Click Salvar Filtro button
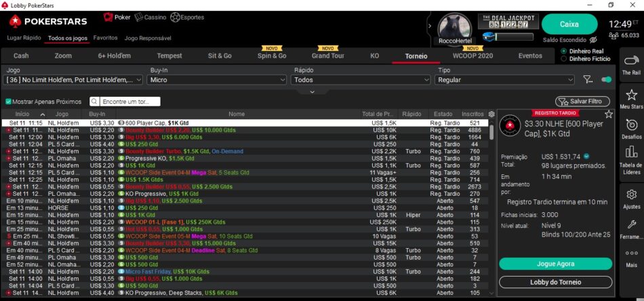Viewport: 644px width, 301px height. coord(582,102)
